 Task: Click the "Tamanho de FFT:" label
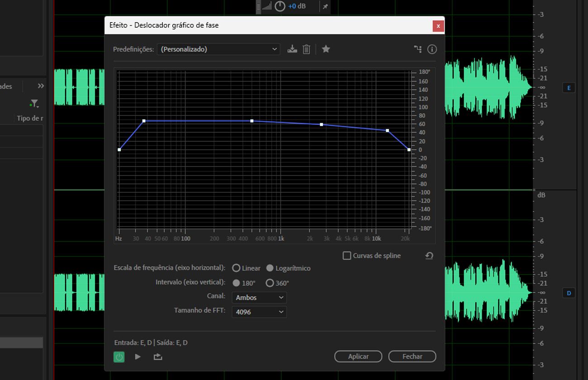200,310
